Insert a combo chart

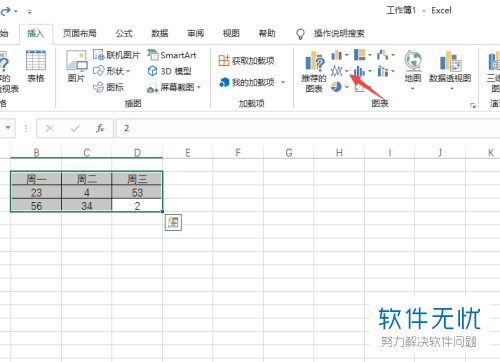click(386, 71)
